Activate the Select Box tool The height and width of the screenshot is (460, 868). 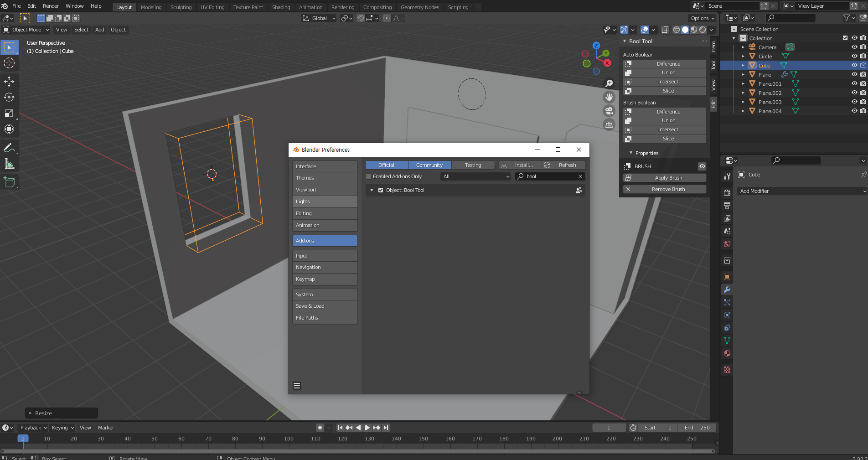[9, 47]
